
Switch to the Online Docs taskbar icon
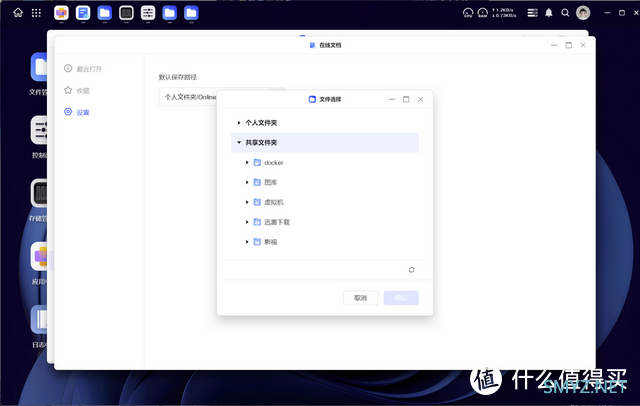click(83, 13)
